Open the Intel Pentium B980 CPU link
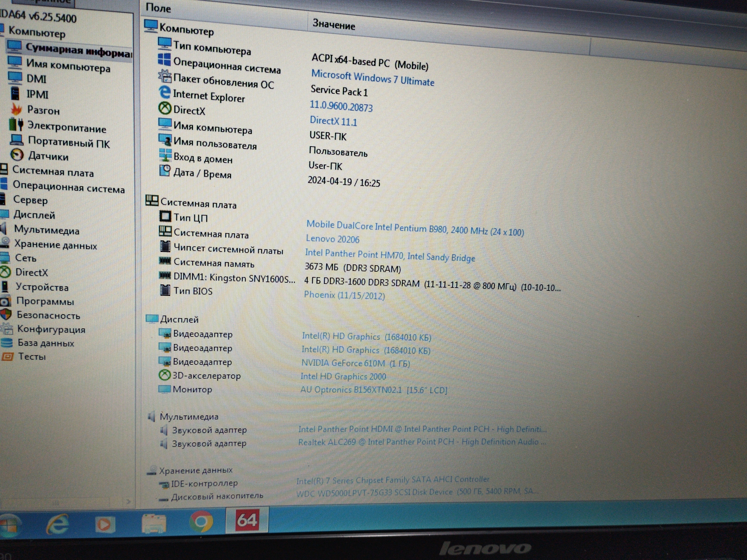The image size is (747, 560). [415, 228]
